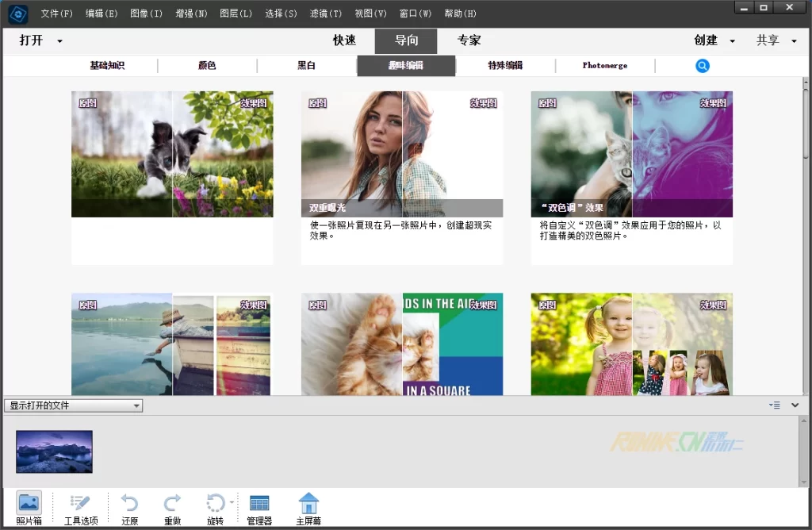
Task: Click the 旋转 rotate icon
Action: coord(215,503)
